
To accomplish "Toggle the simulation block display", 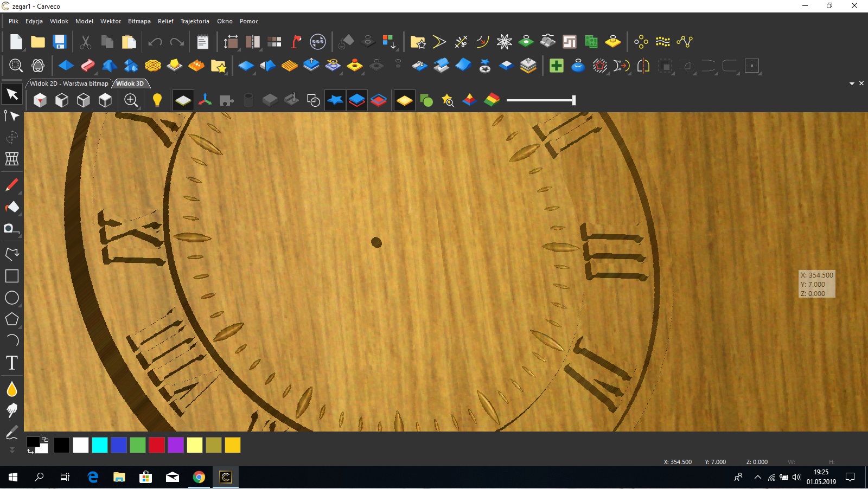I will 270,100.
